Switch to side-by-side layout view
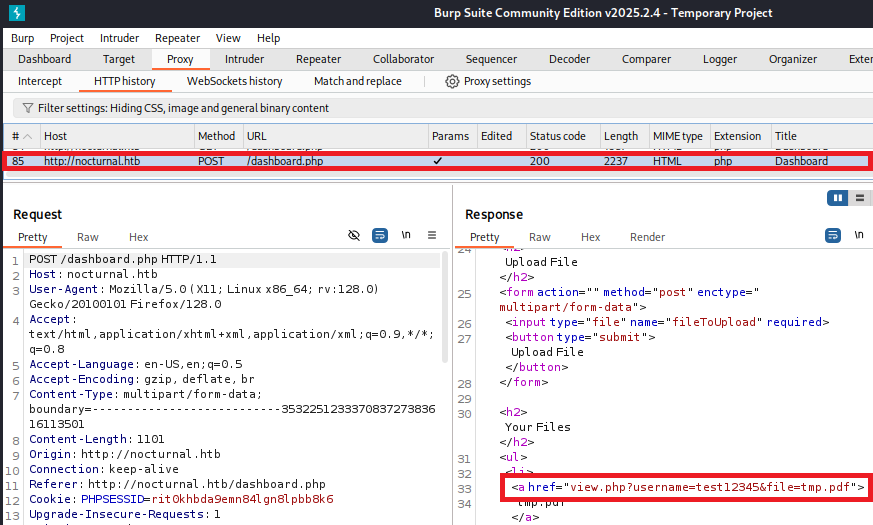Screen dimensions: 873x525 pos(837,198)
